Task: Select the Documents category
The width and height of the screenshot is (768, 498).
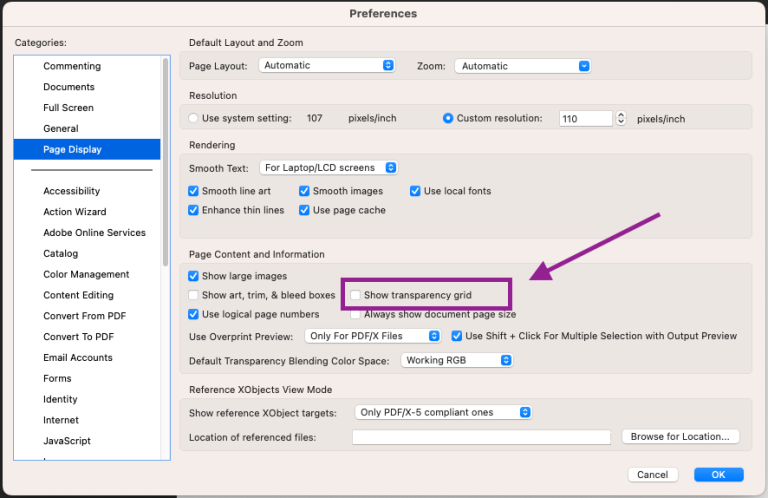Action: [x=69, y=87]
